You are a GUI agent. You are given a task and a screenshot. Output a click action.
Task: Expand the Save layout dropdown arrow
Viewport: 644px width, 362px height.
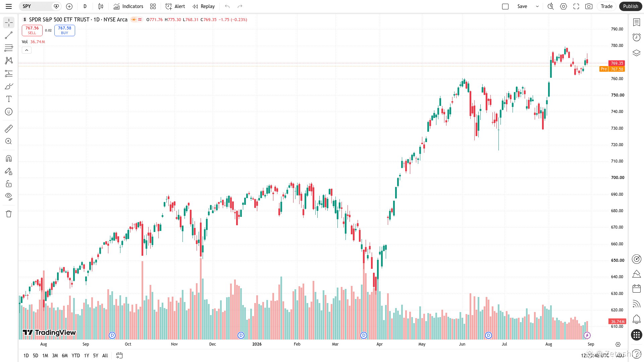pos(537,6)
